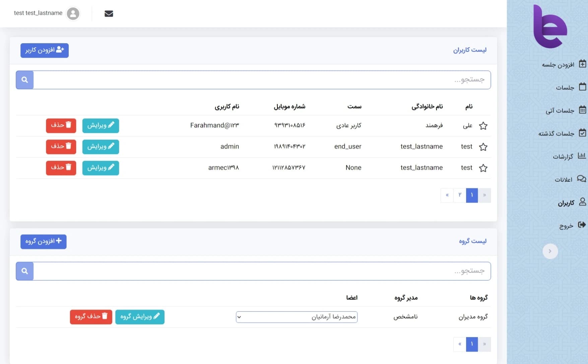Click حذف گروه for گروه مدیران

coord(91,317)
